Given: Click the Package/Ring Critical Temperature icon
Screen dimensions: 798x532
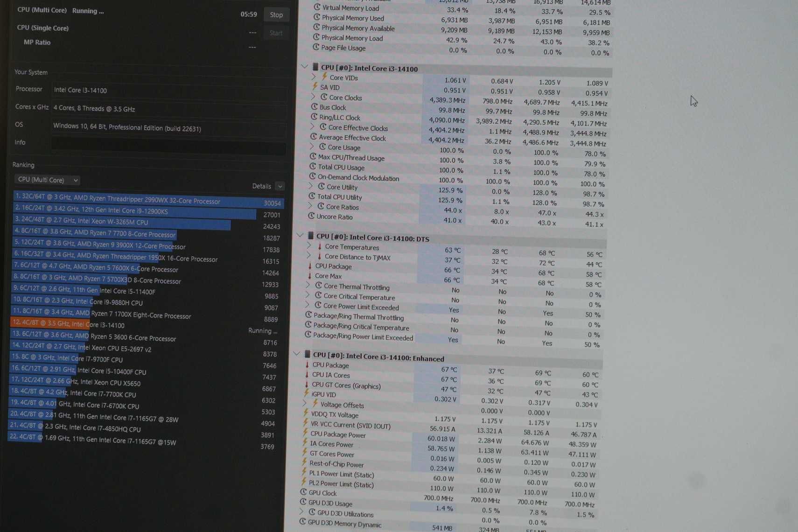Looking at the screenshot, I should click(308, 325).
